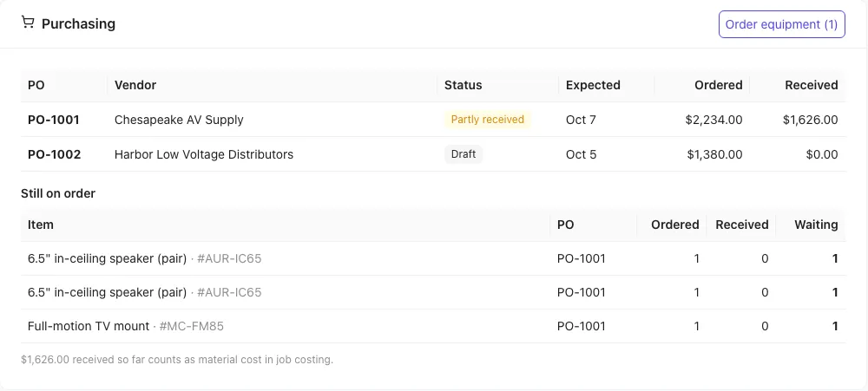Select the Full-motion TV mount item row
This screenshot has width=868, height=391.
[433, 326]
